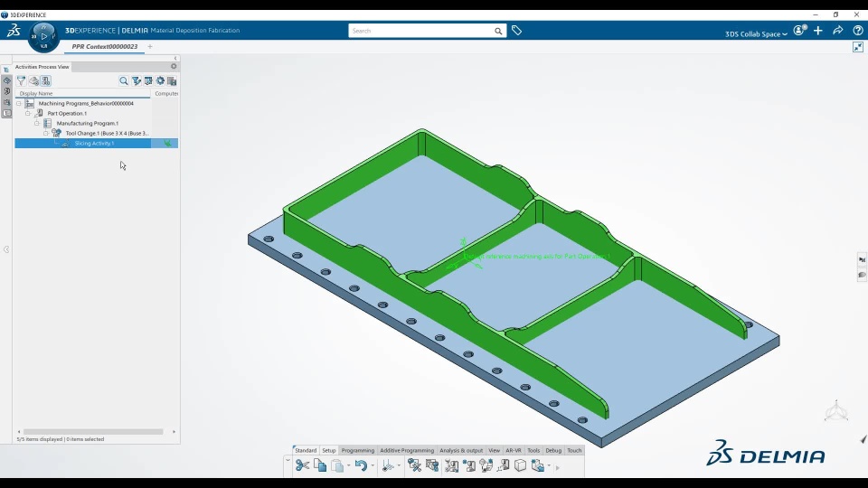Open dropdown arrow beside axis icon
This screenshot has width=868, height=488.
399,466
